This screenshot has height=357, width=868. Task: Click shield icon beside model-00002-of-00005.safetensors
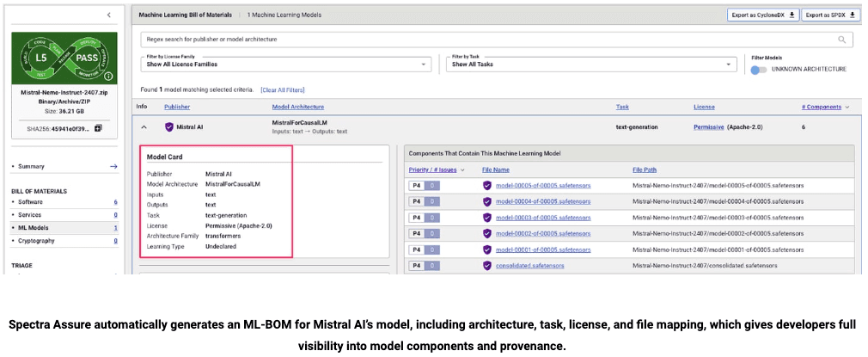click(487, 233)
